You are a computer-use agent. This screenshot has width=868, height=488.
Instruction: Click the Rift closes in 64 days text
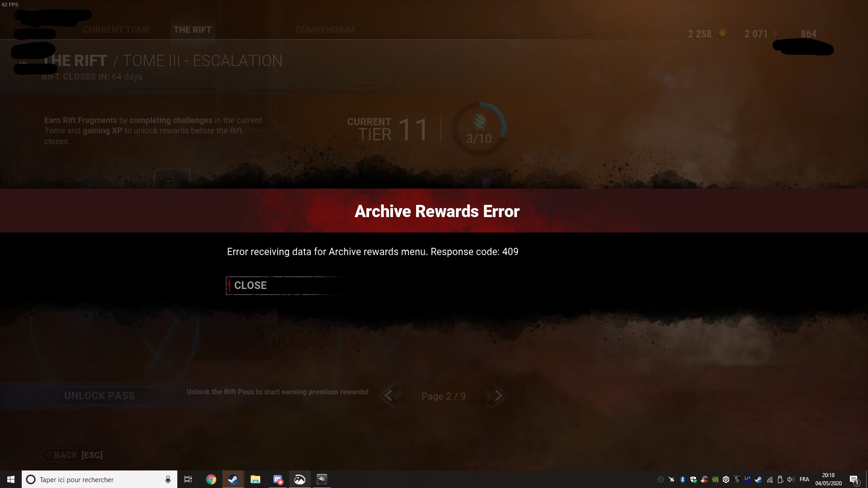[x=92, y=76]
